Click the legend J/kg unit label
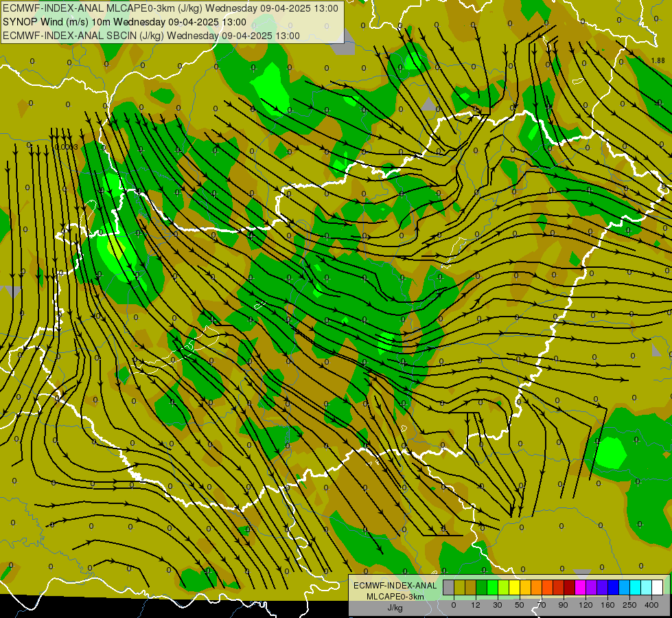The image size is (672, 618). [395, 608]
